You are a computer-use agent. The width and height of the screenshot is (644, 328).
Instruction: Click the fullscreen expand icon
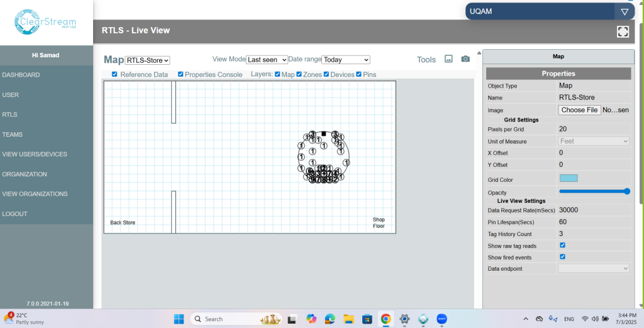[623, 31]
